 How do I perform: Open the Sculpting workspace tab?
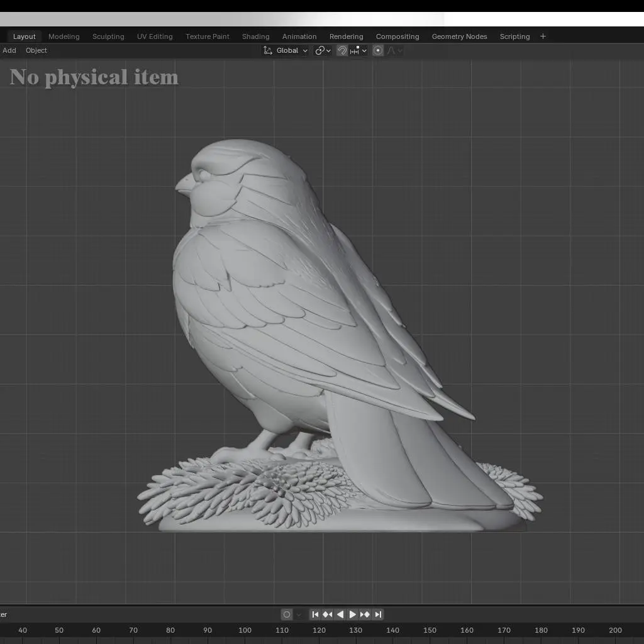click(108, 36)
